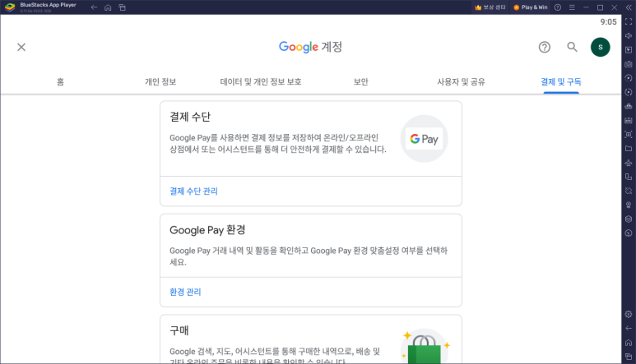Go to the 사용자 및 공유 tab
636x364 pixels.
click(x=461, y=82)
